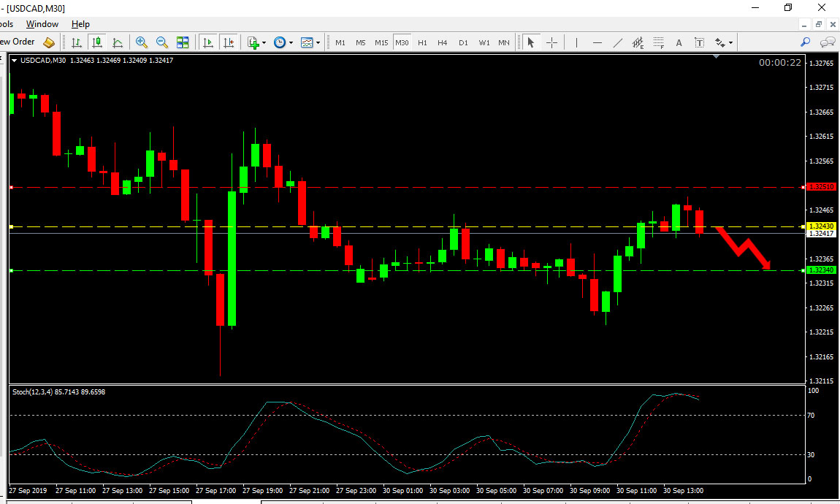Click the New Order button
Image resolution: width=840 pixels, height=504 pixels.
[17, 42]
